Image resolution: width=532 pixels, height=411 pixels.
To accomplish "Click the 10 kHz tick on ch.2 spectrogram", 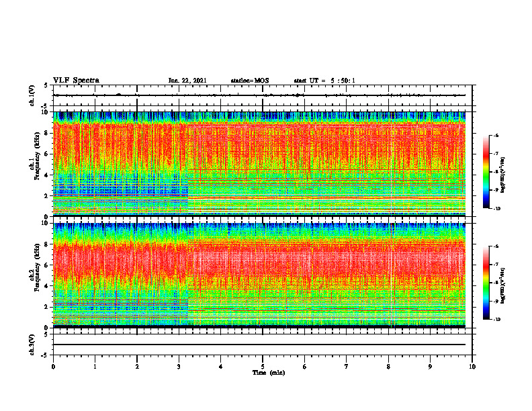I will (x=45, y=223).
